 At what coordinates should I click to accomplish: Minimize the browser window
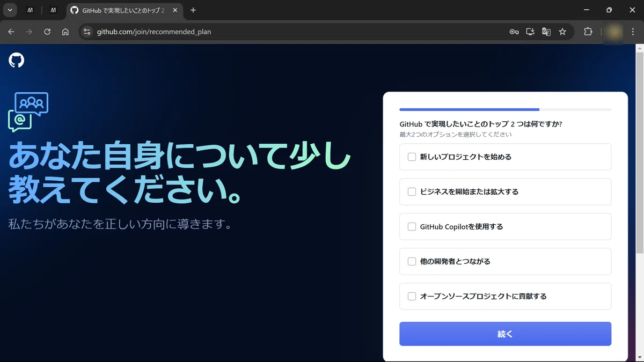(585, 10)
